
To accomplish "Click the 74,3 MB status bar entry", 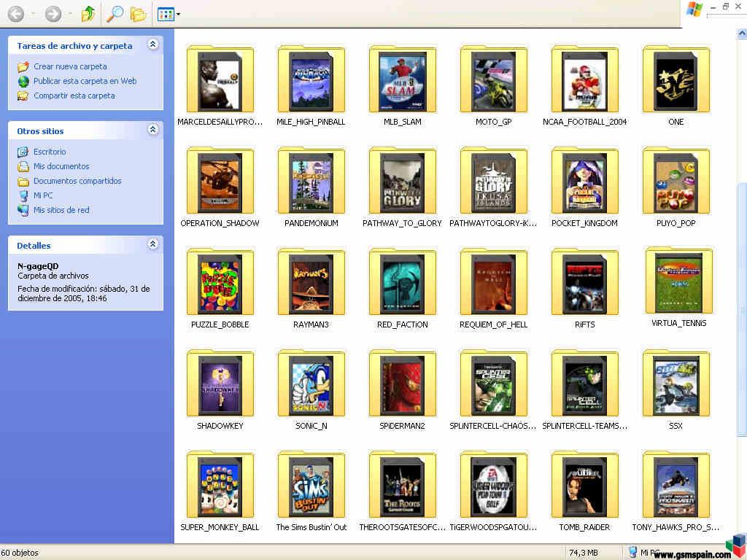I will [x=583, y=553].
